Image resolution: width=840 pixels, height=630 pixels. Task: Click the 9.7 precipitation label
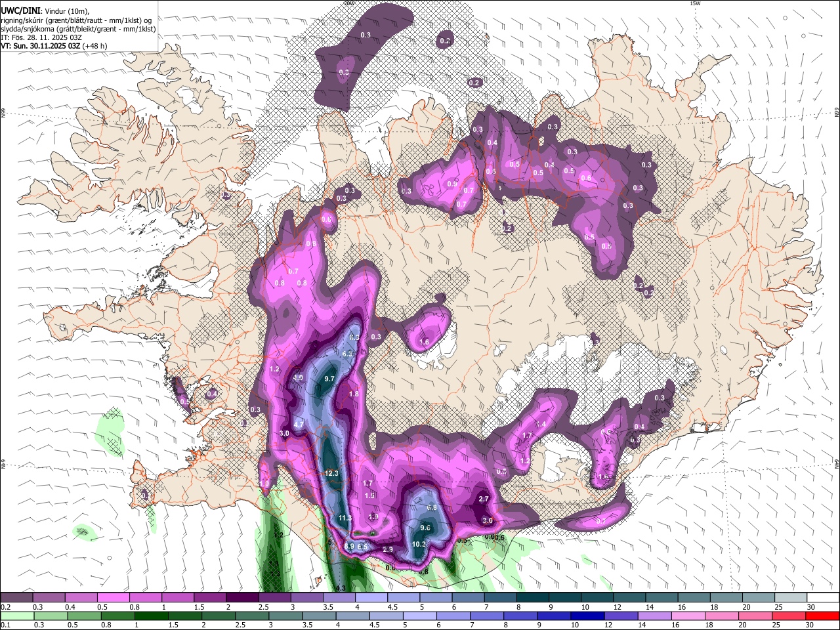[x=329, y=379]
